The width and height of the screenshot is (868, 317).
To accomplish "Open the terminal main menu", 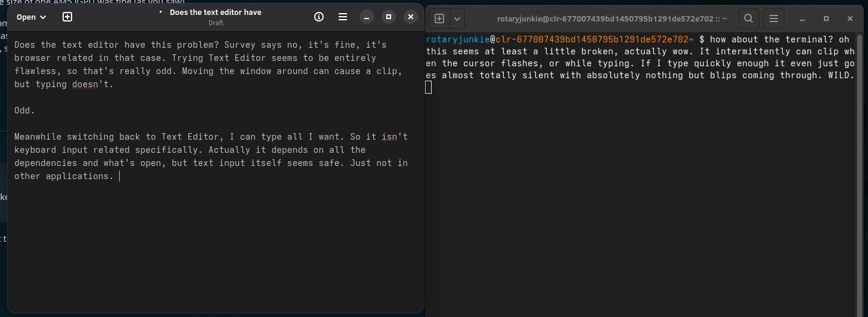I will [x=773, y=19].
